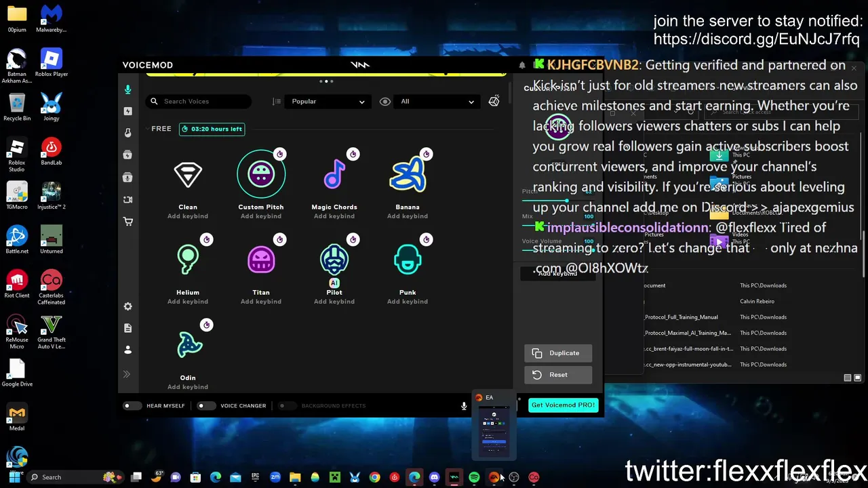The height and width of the screenshot is (488, 868).
Task: Select the Punk voice
Action: click(408, 260)
